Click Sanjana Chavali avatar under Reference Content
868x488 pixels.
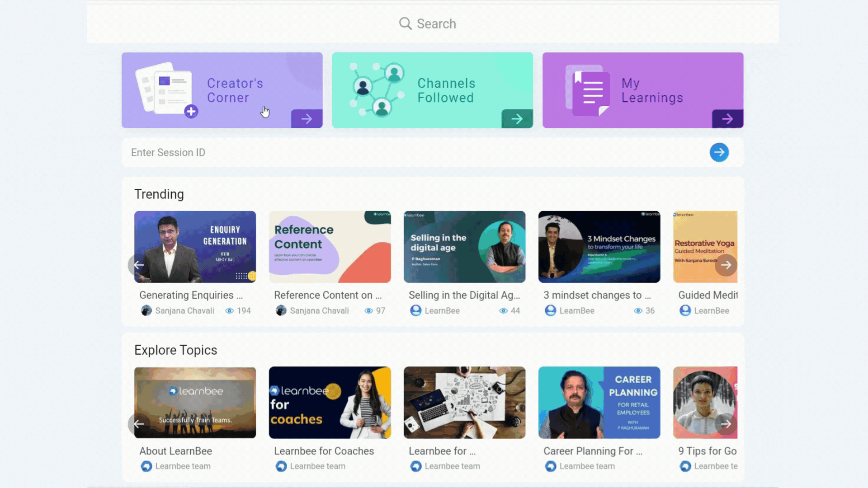[281, 310]
